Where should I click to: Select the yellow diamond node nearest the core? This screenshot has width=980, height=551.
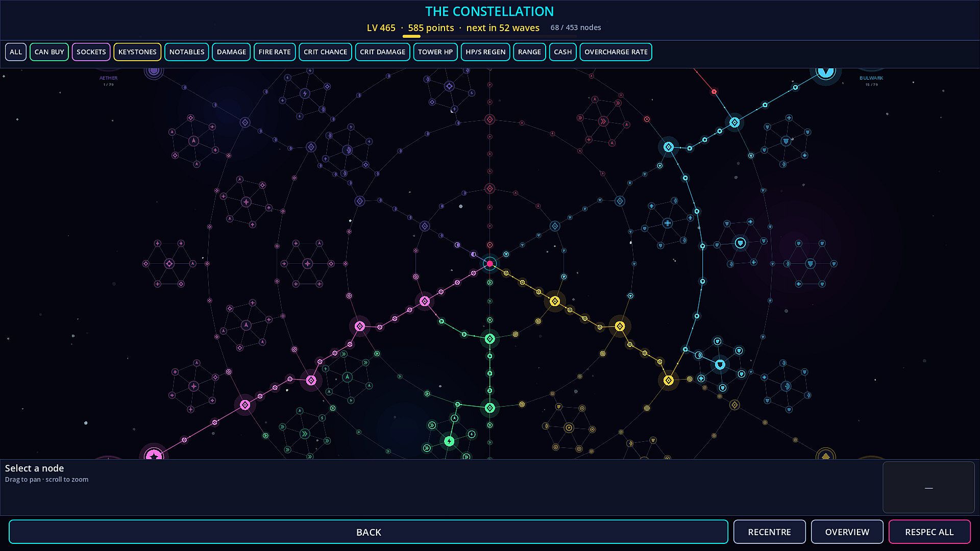pos(555,302)
